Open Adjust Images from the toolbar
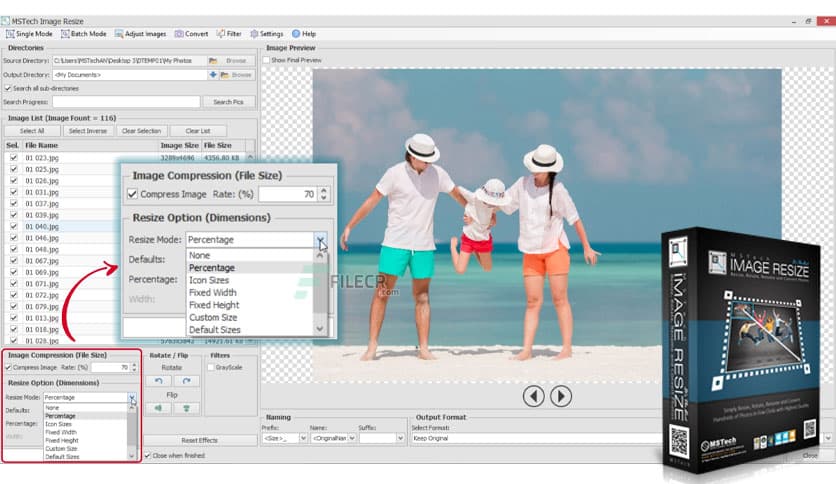Screen dimensions: 836x484 click(141, 34)
